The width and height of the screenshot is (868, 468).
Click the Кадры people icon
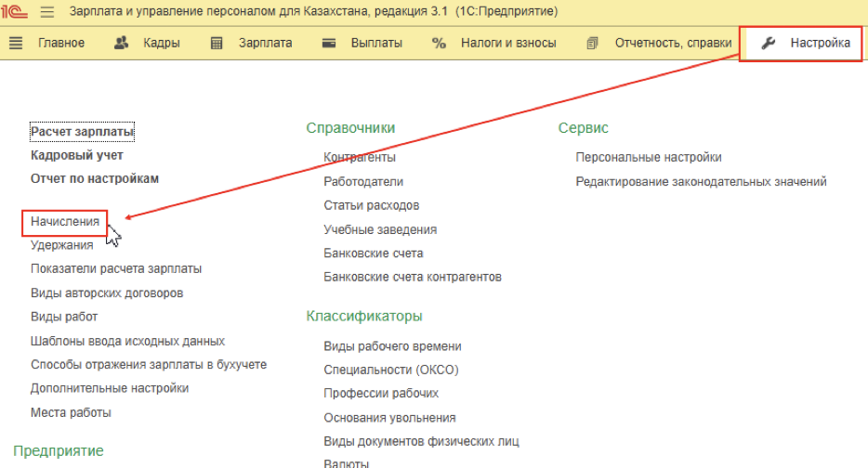point(121,43)
